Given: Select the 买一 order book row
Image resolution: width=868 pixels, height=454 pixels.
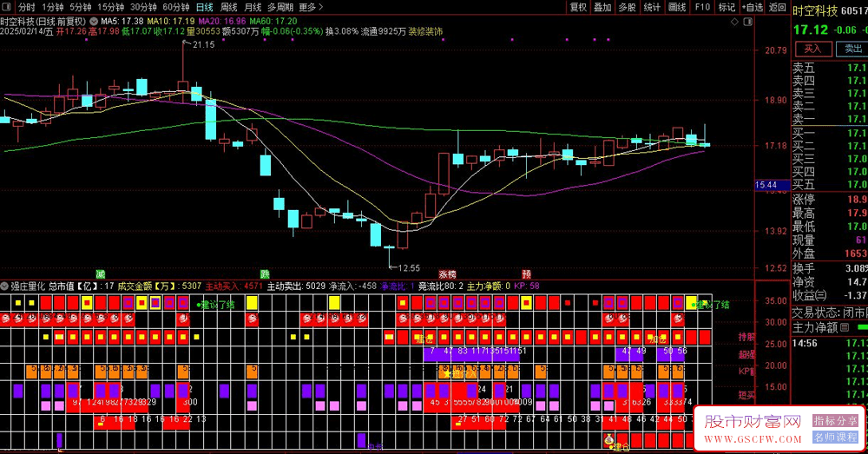Looking at the screenshot, I should click(830, 133).
